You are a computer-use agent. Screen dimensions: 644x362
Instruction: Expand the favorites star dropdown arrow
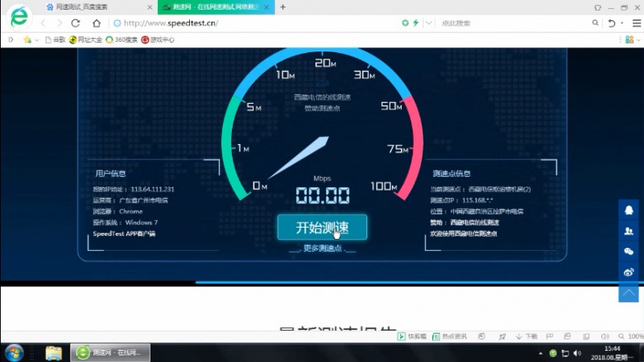[36, 40]
